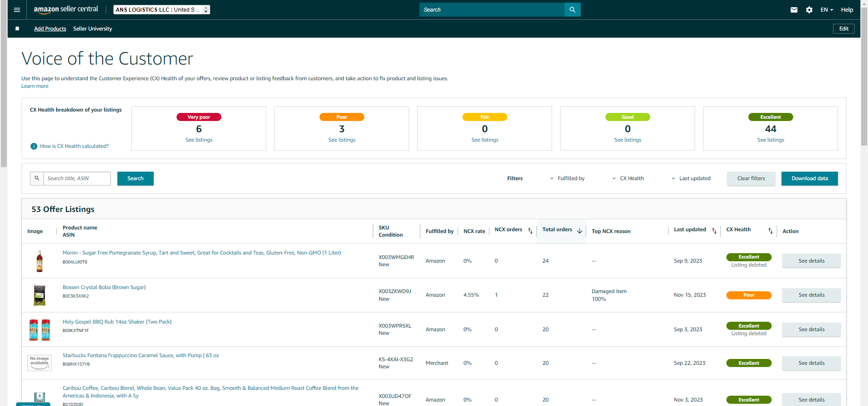Open Seller University menu item
The height and width of the screenshot is (406, 868).
coord(93,29)
